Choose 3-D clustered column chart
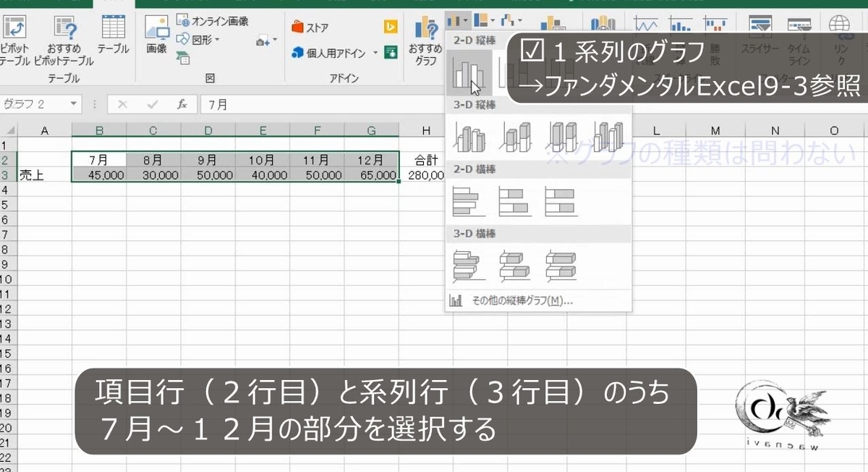This screenshot has height=472, width=868. [x=469, y=135]
